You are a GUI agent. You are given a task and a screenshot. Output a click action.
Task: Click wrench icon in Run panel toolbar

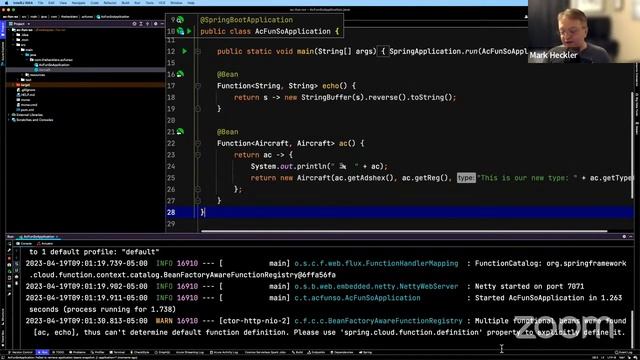point(10,251)
